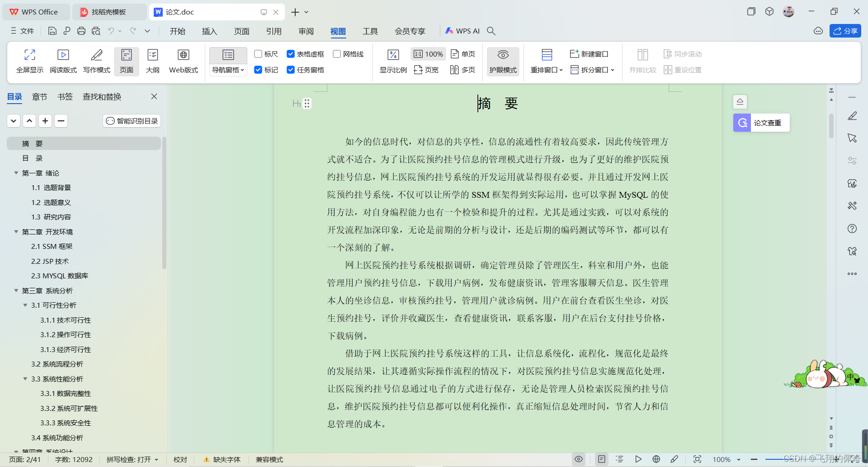Open 重排窗口 arrange windows dropdown
This screenshot has width=868, height=467.
(x=547, y=70)
